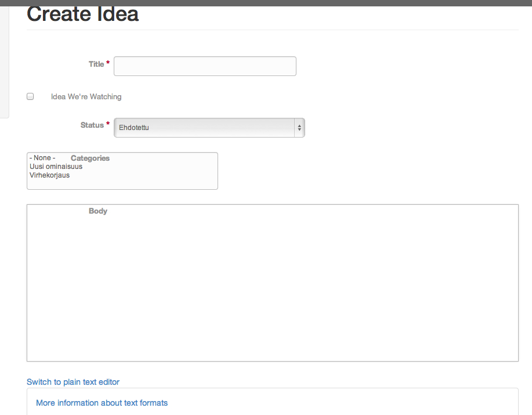
Task: Switch to plain text editor
Action: [x=73, y=382]
